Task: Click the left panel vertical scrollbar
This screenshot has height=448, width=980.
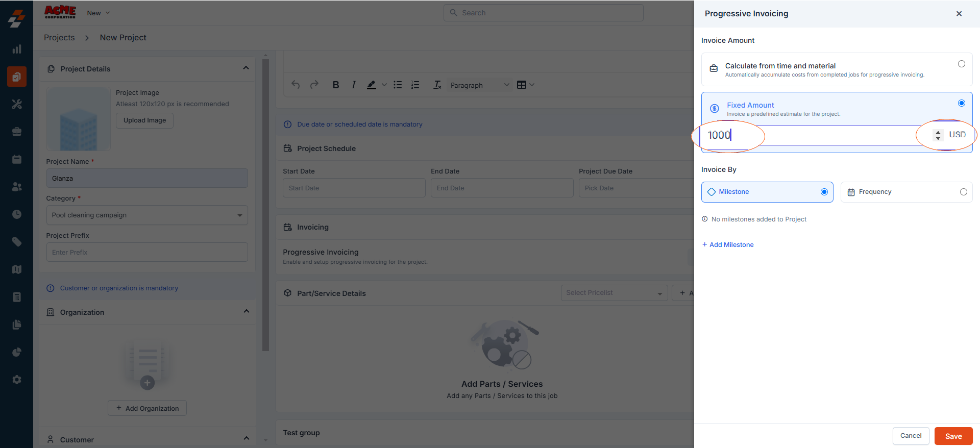Action: point(265,204)
